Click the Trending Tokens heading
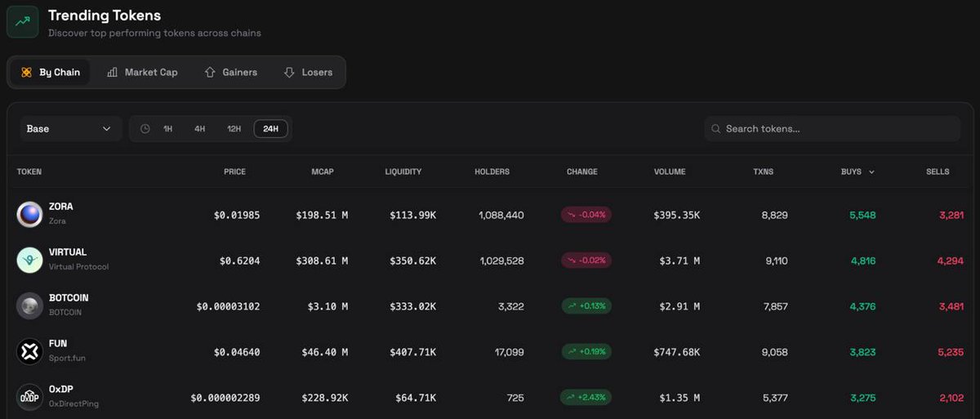 pyautogui.click(x=105, y=16)
